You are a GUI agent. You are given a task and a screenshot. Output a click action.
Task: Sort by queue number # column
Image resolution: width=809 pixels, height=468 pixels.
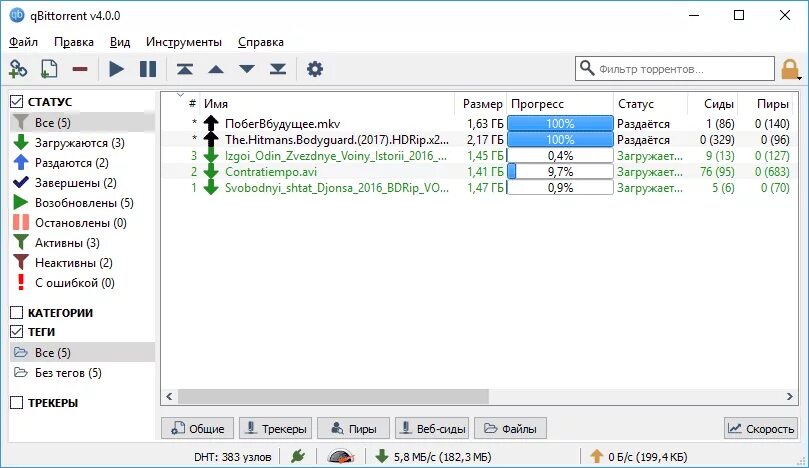pyautogui.click(x=181, y=104)
